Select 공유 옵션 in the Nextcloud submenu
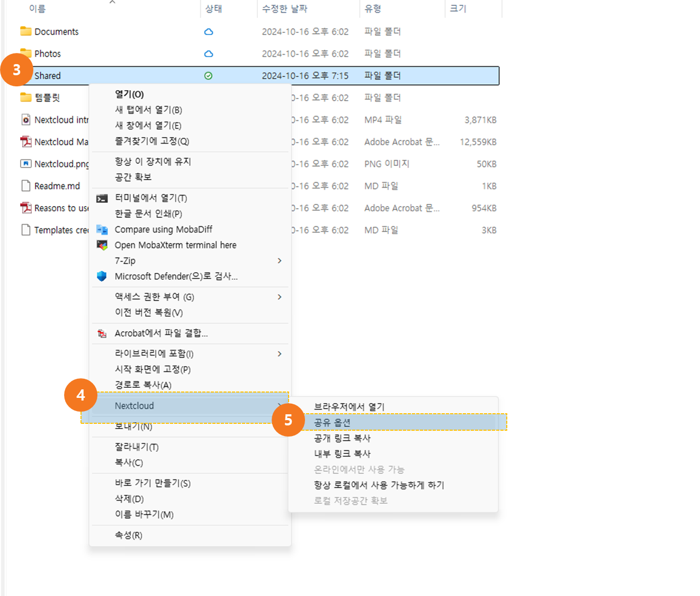 coord(332,423)
